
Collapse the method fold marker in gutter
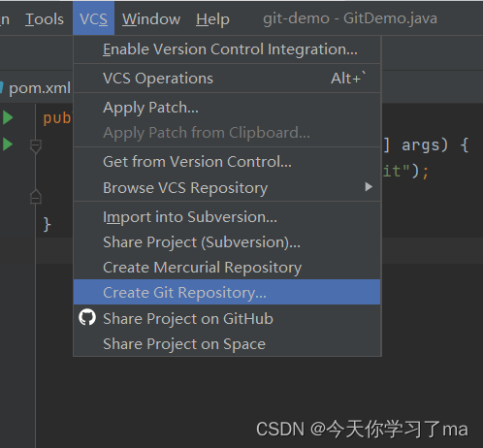pyautogui.click(x=36, y=146)
